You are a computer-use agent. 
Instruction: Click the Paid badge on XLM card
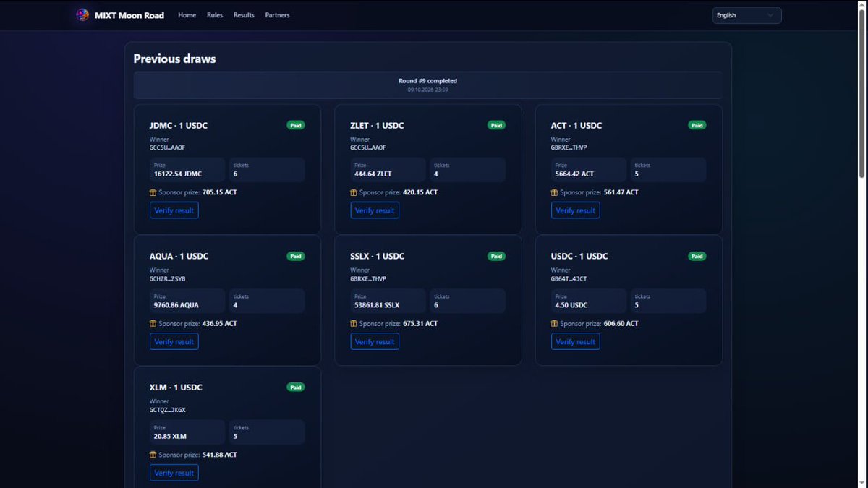tap(296, 387)
